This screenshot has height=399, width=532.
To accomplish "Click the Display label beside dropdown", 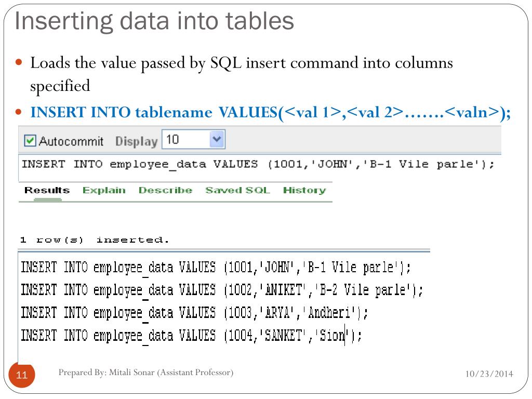I will tap(137, 141).
